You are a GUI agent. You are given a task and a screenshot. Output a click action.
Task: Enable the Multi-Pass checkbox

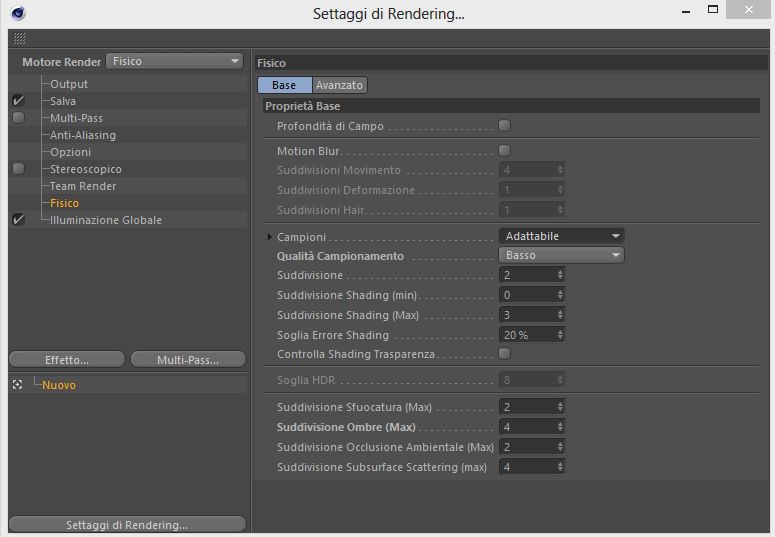pyautogui.click(x=18, y=118)
